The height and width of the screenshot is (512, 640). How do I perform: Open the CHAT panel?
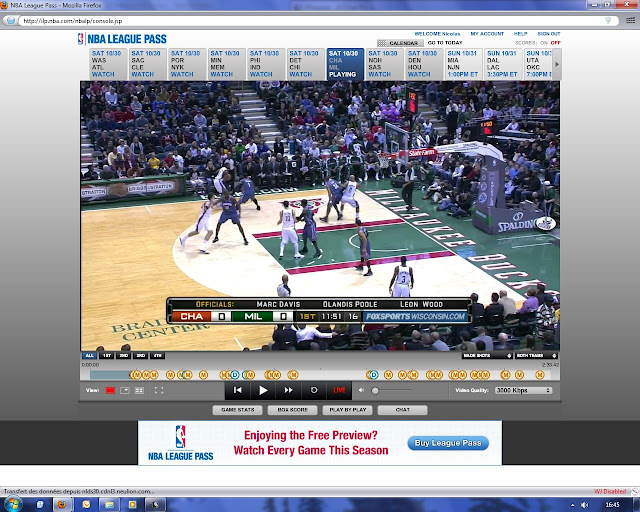point(402,410)
